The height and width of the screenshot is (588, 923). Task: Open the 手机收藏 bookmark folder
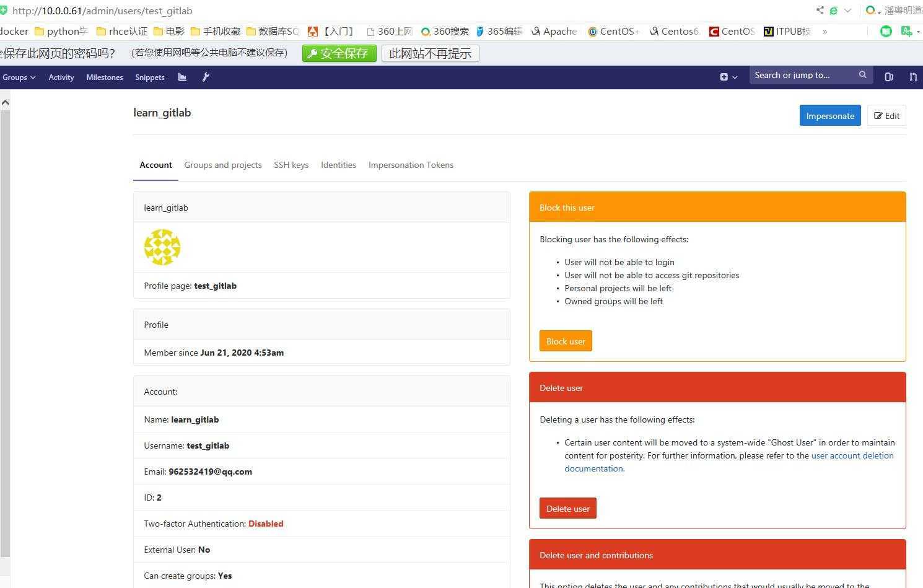216,31
